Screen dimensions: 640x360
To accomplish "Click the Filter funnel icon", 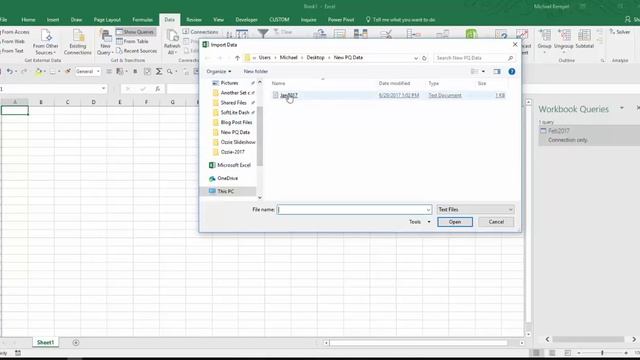I will pyautogui.click(x=263, y=34).
